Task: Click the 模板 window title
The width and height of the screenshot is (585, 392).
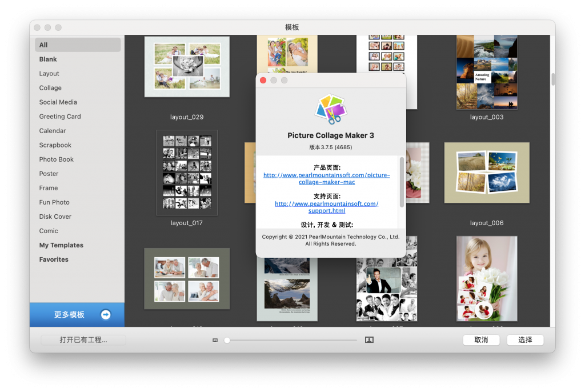Action: coord(292,27)
